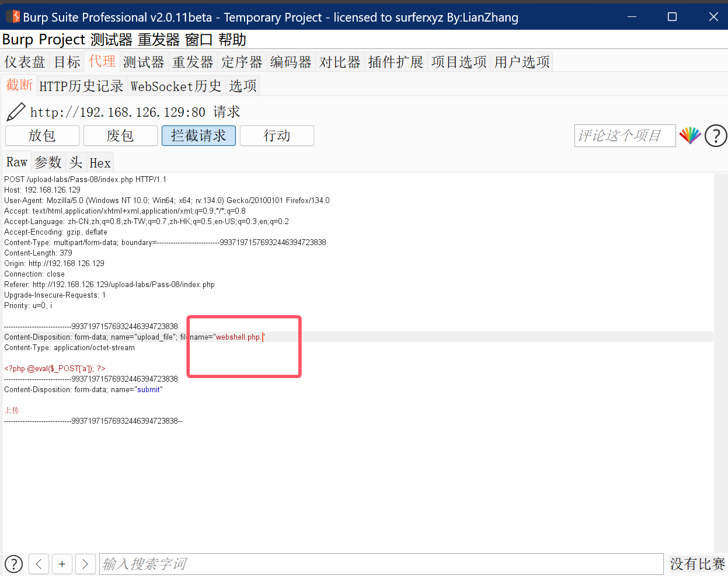Click the Accept-Encoding: gzip, deflate line
Viewport: 728px width, 576px height.
click(55, 232)
